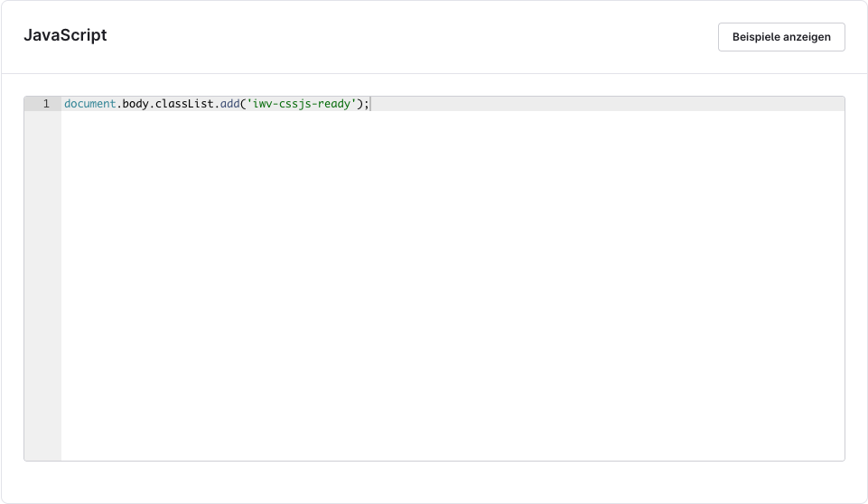Click the JavaScript heading

click(65, 35)
